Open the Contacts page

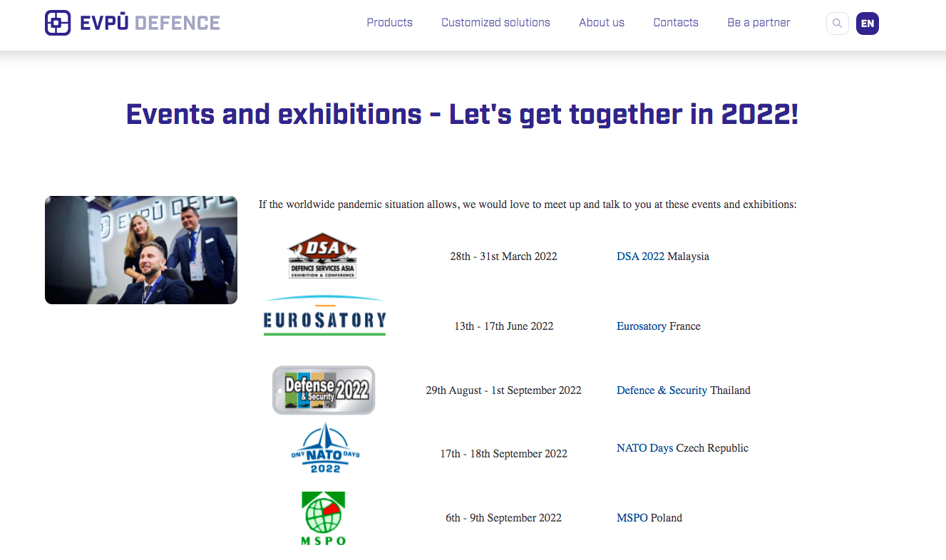(675, 23)
